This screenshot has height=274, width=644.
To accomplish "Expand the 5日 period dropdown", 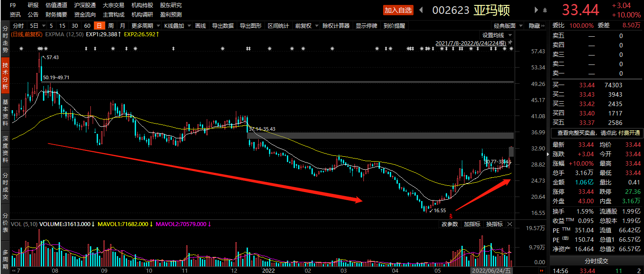I will (x=37, y=26).
